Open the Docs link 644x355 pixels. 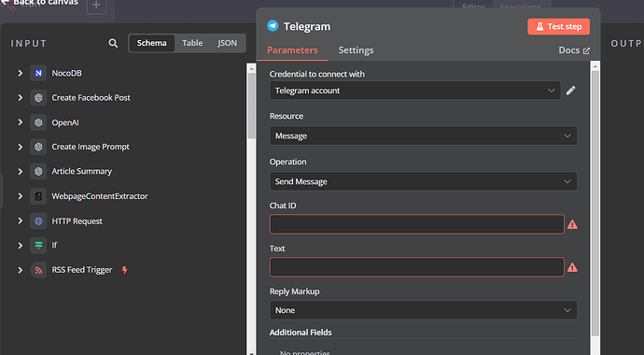(574, 50)
